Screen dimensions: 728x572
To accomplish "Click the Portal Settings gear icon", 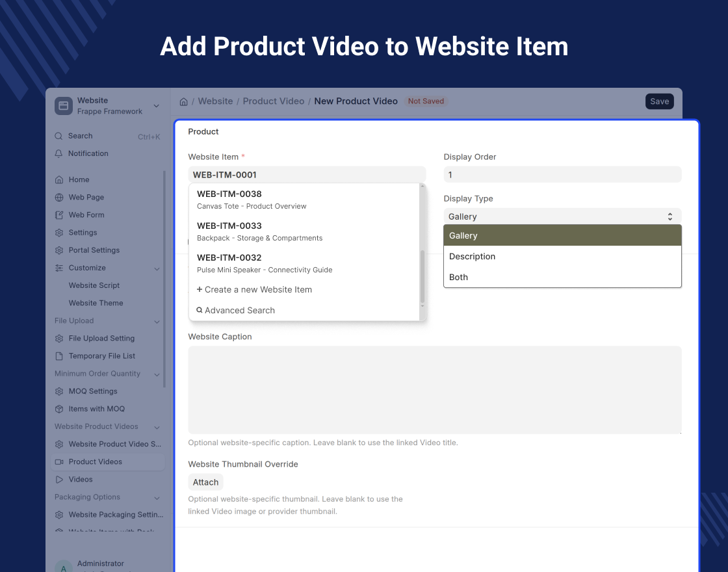I will [x=59, y=250].
